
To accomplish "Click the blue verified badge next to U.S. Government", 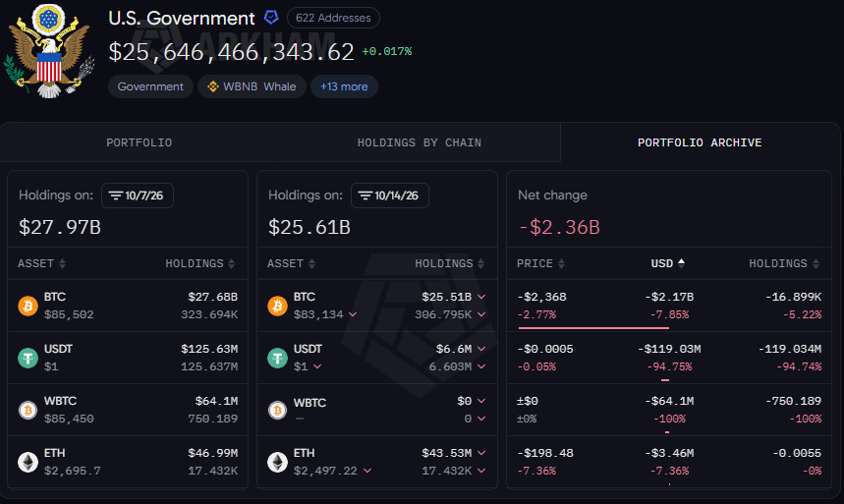I will click(x=271, y=18).
